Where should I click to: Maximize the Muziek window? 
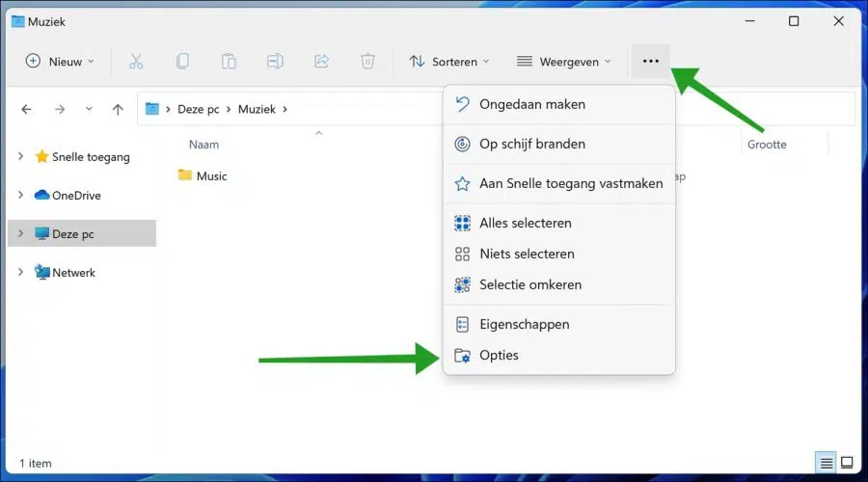point(794,21)
